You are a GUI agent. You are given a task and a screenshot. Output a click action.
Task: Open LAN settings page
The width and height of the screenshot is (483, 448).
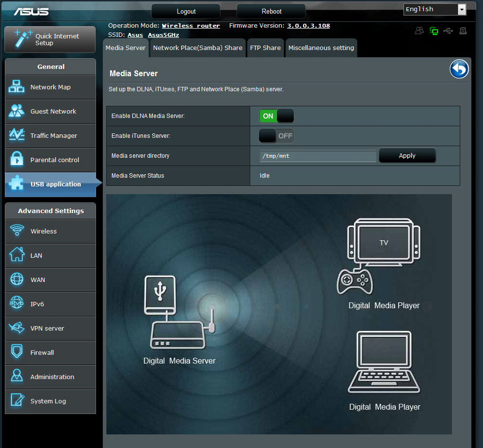pos(50,256)
